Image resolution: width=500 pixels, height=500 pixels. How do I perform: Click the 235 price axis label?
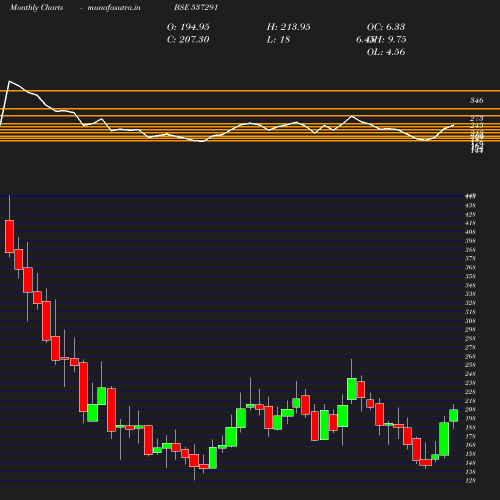pos(470,383)
